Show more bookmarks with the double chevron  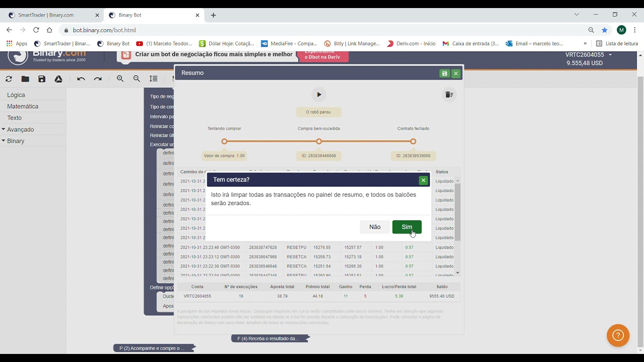585,44
